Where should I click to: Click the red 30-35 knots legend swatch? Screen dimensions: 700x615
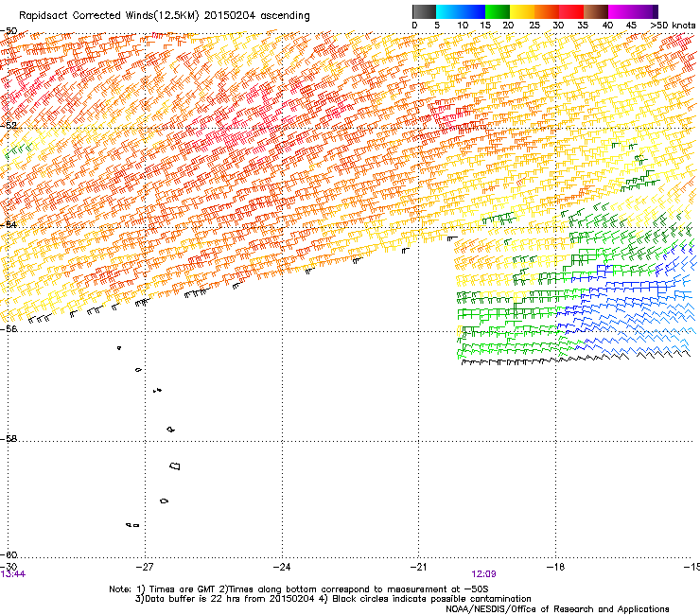(571, 11)
